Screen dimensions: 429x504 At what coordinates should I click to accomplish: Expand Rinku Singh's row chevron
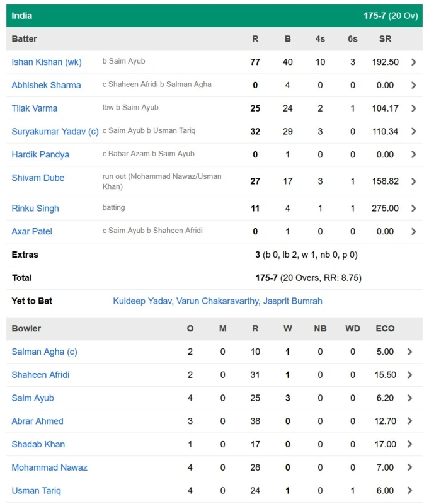(414, 208)
